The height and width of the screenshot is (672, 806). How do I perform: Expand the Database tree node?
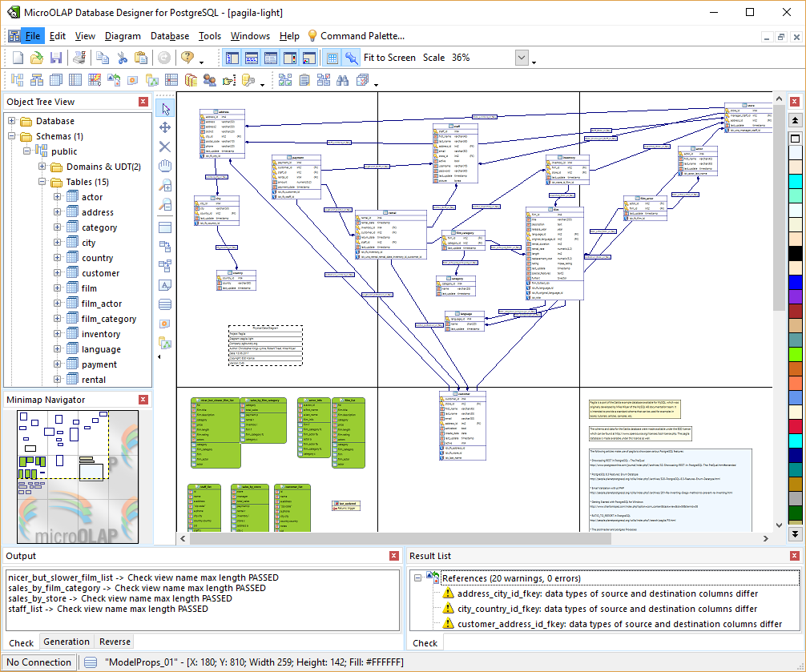12,121
